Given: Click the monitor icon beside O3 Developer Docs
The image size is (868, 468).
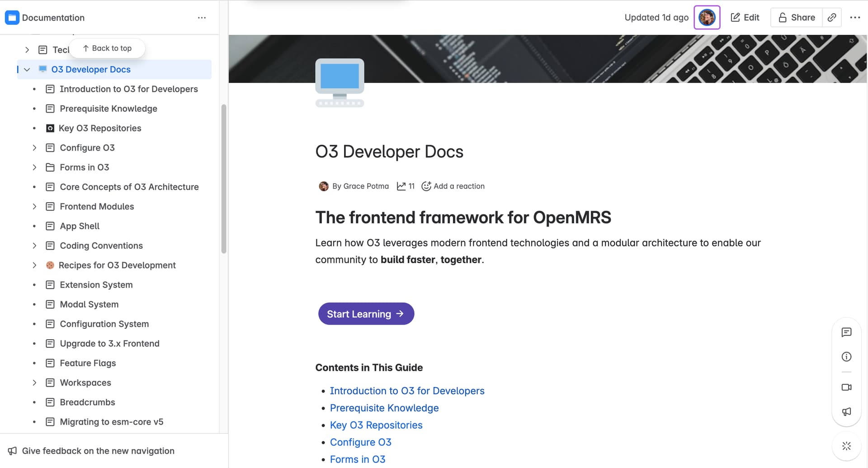Looking at the screenshot, I should click(43, 69).
